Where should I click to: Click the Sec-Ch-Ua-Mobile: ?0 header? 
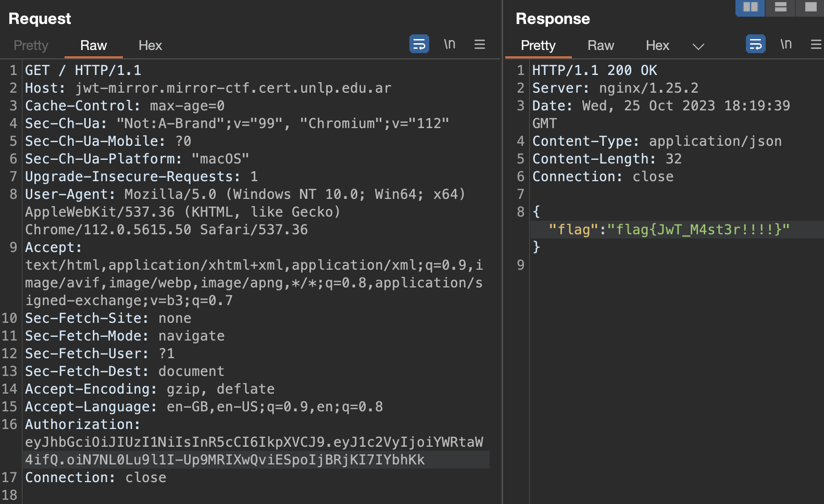tap(108, 141)
